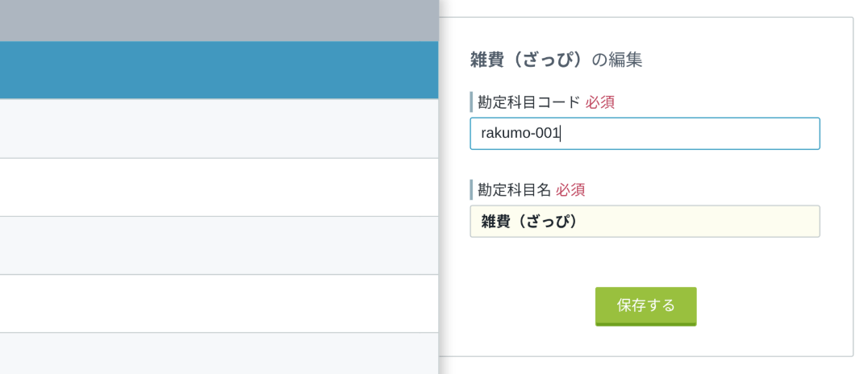Image resolution: width=868 pixels, height=374 pixels.
Task: Click the 勘定科目名 label
Action: coord(514,189)
